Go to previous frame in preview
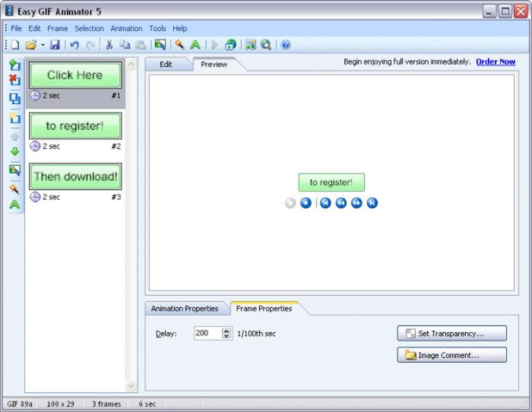The width and height of the screenshot is (532, 412). [341, 203]
